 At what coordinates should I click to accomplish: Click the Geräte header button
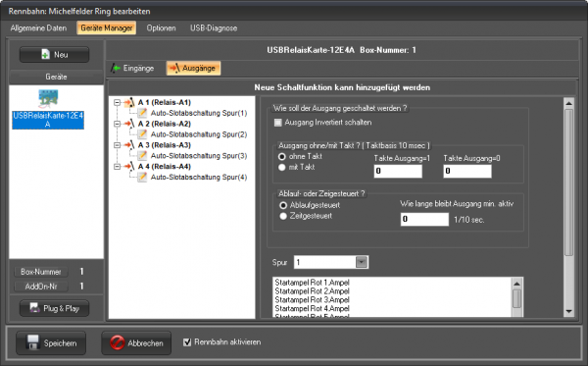56,77
